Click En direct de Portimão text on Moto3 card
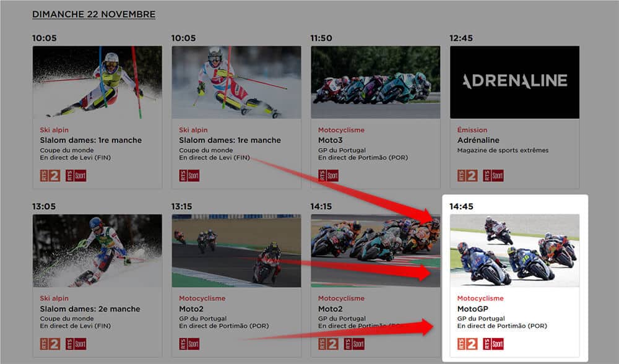The image size is (619, 364). (x=363, y=157)
